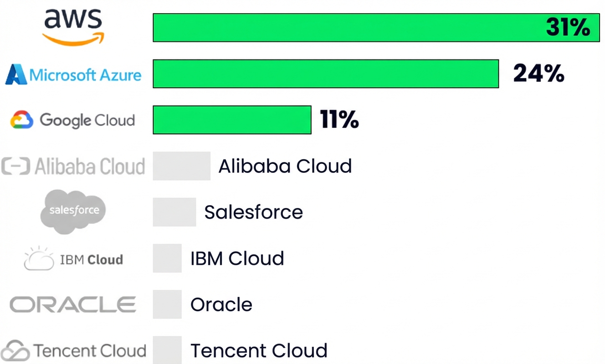This screenshot has width=605, height=364.
Task: Click the AWS logo with orange arrow
Action: (x=73, y=27)
